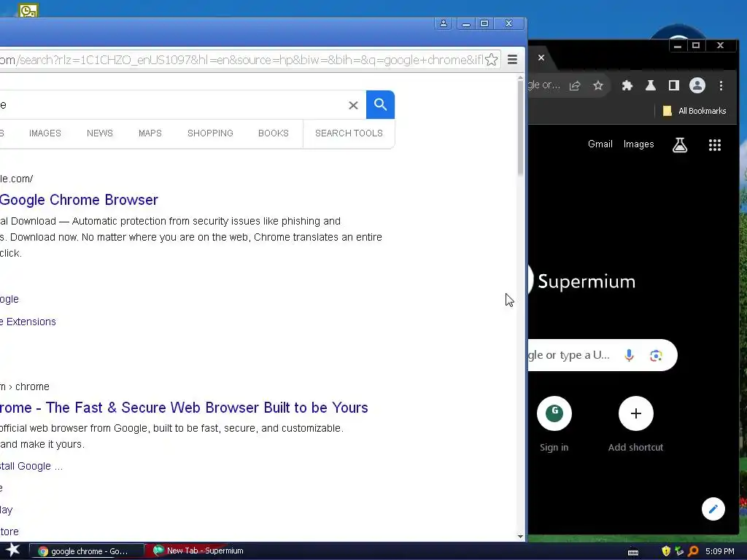Bookmark this page with the star icon
This screenshot has height=560, width=747.
pyautogui.click(x=492, y=60)
